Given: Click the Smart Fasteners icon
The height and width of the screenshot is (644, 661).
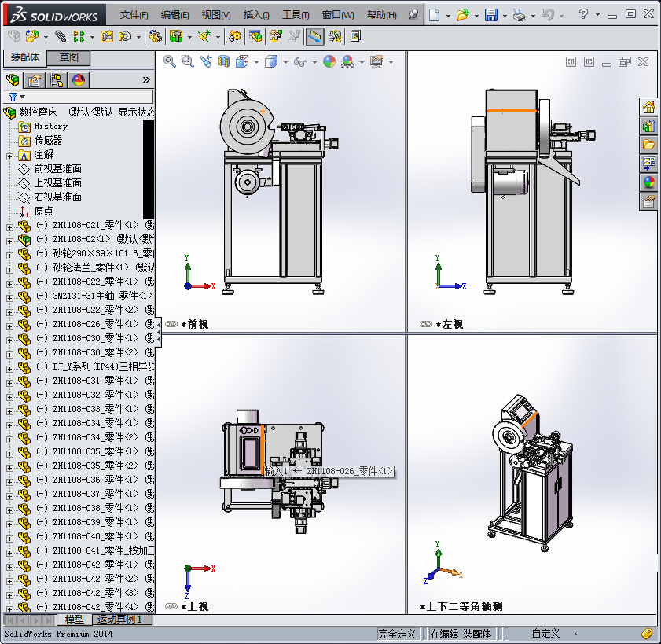Looking at the screenshot, I should tap(107, 37).
